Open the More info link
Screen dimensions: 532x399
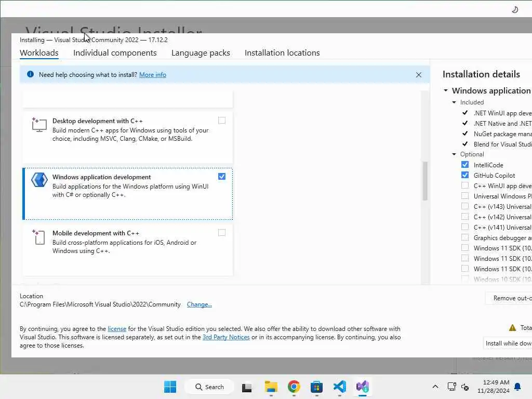(153, 75)
